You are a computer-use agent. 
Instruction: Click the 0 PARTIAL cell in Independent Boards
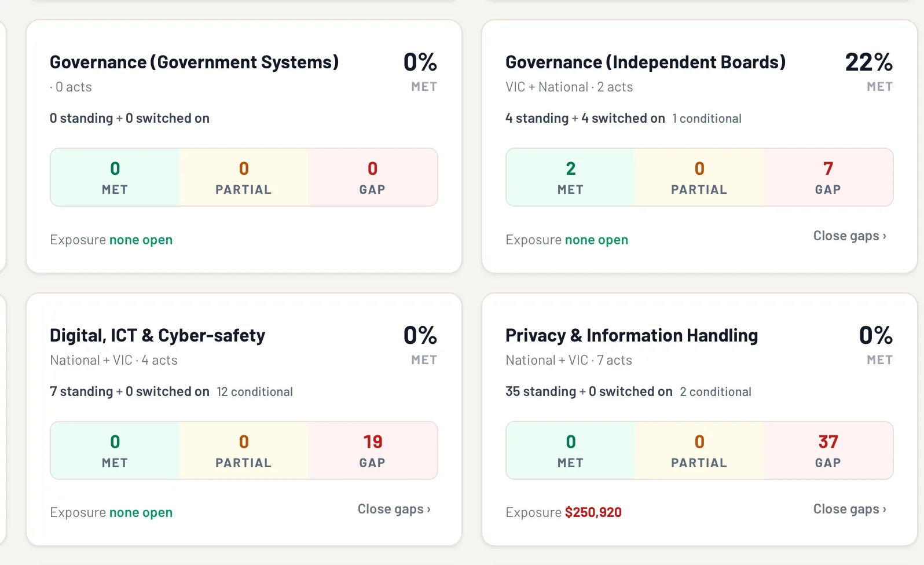coord(699,177)
